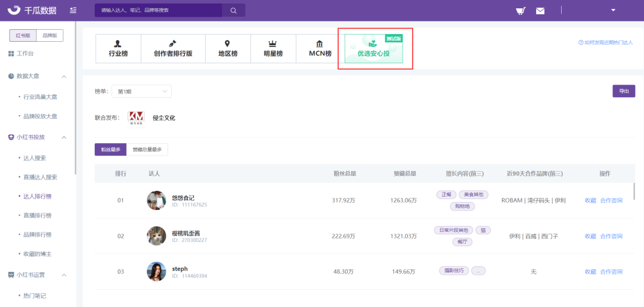
Task: Collapse the 数据大盘 section
Action: point(64,76)
